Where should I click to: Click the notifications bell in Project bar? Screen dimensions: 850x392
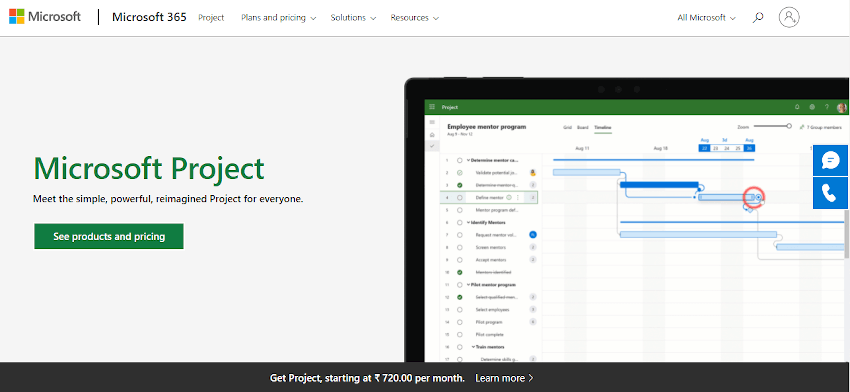797,107
